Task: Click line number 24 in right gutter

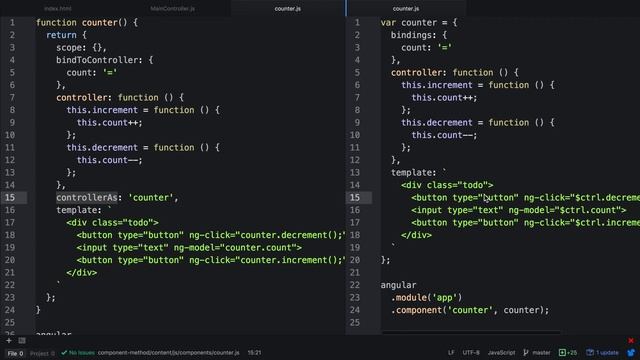Action: (x=355, y=310)
